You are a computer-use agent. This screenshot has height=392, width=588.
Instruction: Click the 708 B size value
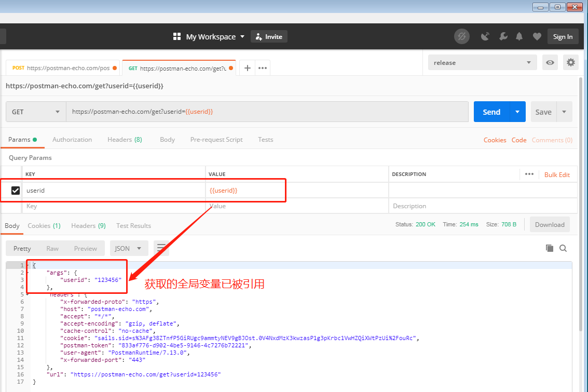509,224
